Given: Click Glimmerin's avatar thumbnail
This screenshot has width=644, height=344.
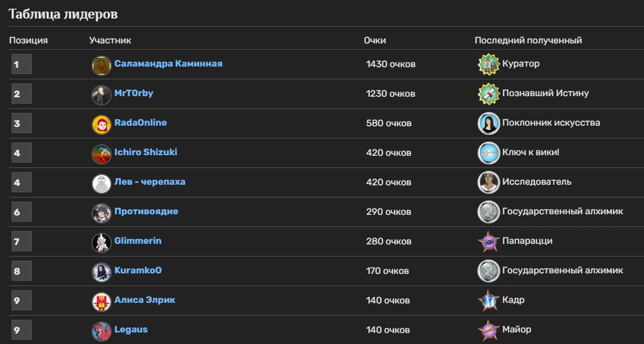Looking at the screenshot, I should (x=101, y=243).
